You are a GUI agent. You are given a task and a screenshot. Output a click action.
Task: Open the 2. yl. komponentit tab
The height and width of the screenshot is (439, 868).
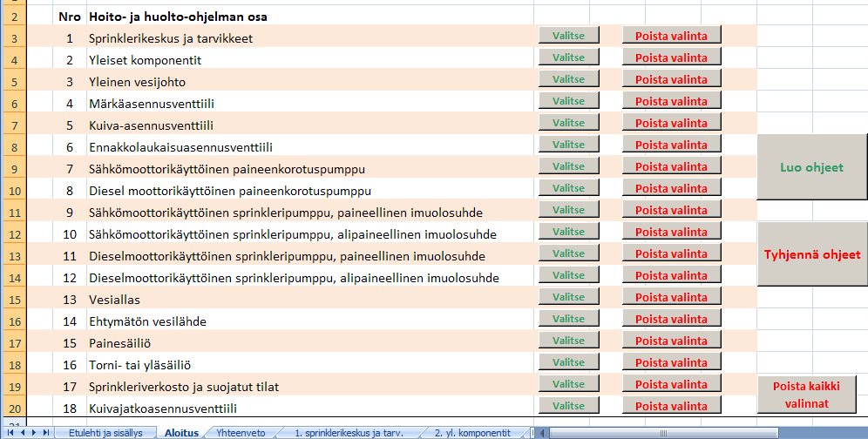pos(472,433)
